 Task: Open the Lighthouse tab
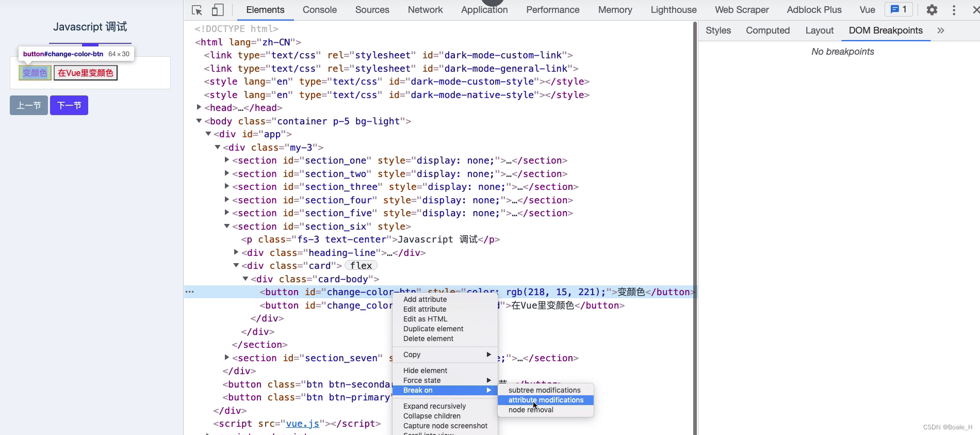tap(674, 10)
